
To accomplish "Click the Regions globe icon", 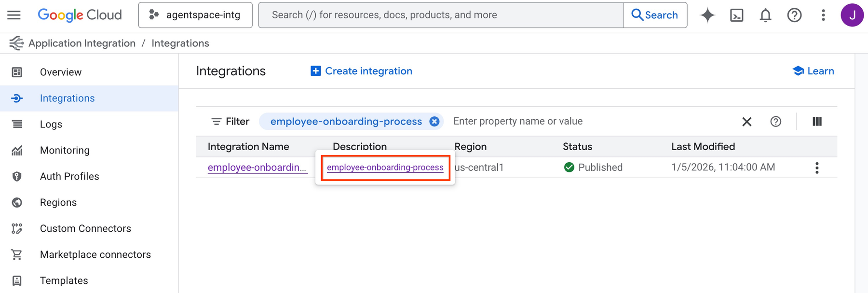I will 17,202.
